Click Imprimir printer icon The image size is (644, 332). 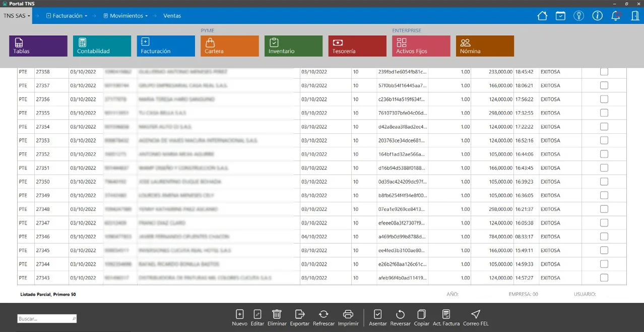point(348,317)
